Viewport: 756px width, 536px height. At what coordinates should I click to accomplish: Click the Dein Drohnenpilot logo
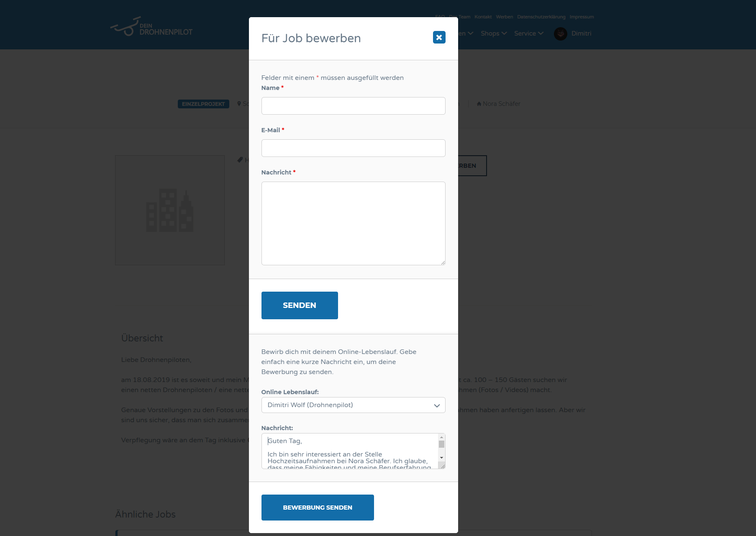(151, 27)
